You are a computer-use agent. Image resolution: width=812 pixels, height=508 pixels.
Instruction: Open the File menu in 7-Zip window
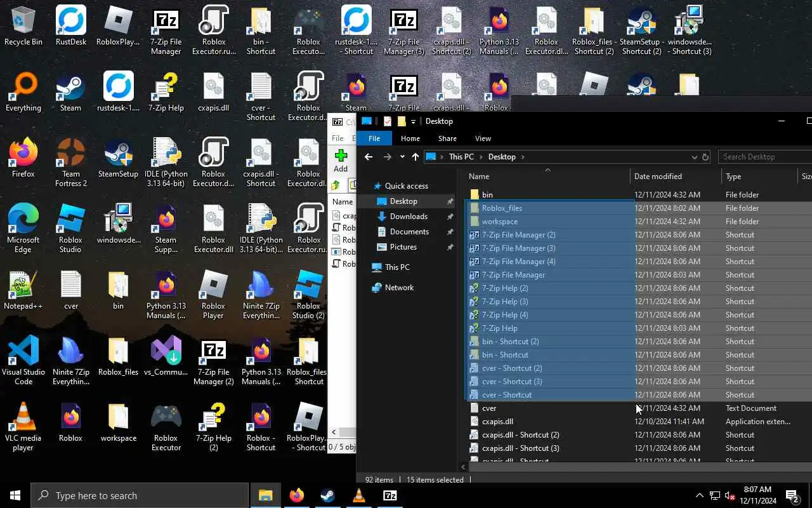(337, 138)
